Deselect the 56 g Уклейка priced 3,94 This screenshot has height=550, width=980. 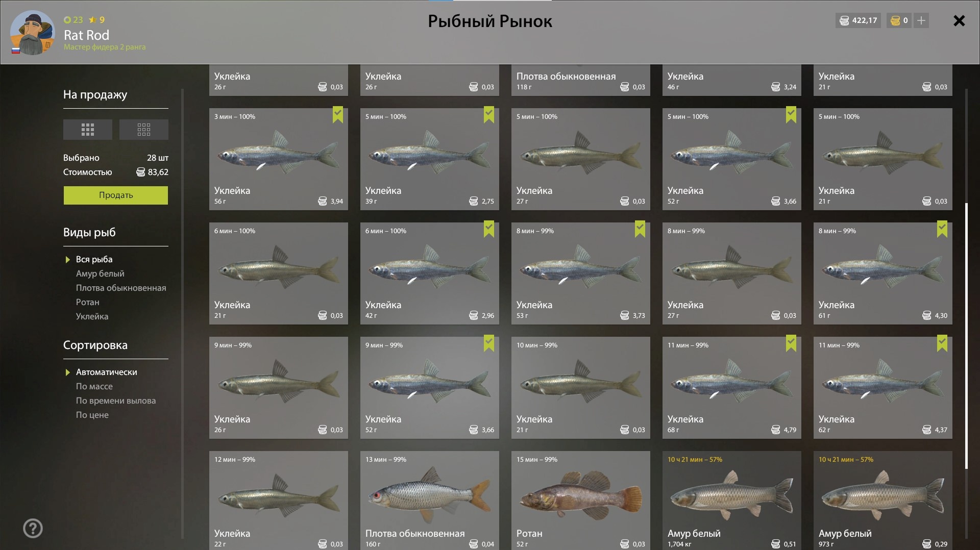[278, 159]
